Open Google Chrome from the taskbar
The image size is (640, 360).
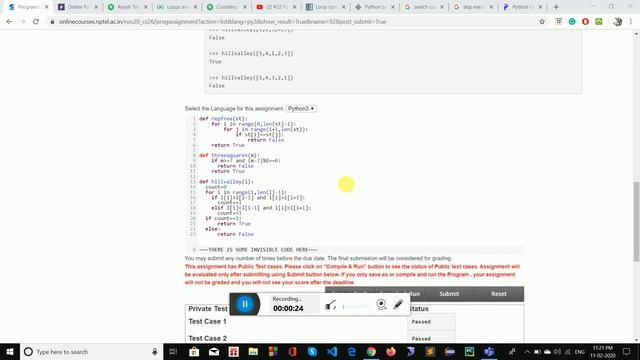(371, 351)
